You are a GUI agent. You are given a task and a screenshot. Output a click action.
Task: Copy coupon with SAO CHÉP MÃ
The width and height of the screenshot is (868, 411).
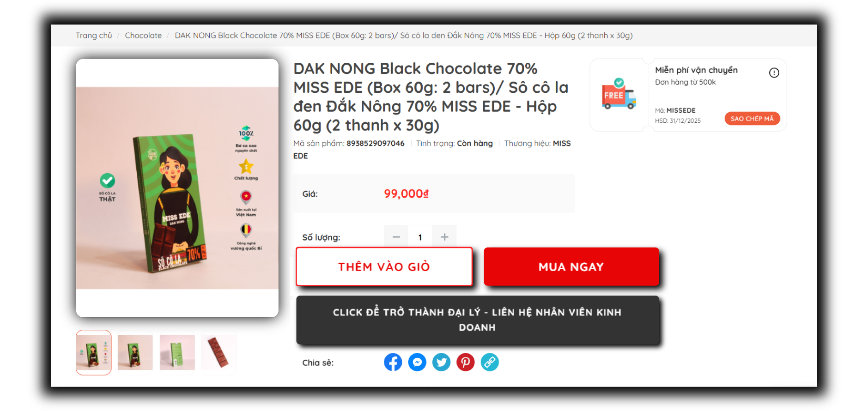tap(752, 119)
